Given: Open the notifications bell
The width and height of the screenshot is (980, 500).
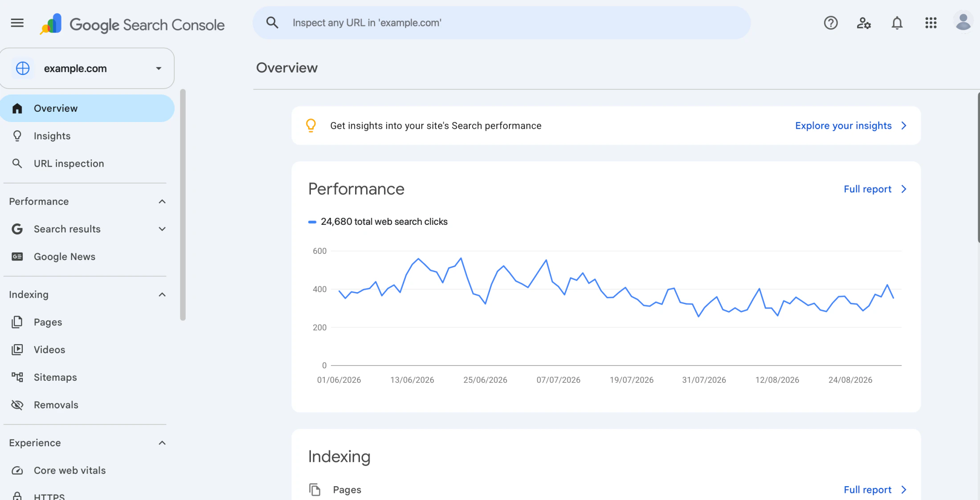Looking at the screenshot, I should 897,23.
